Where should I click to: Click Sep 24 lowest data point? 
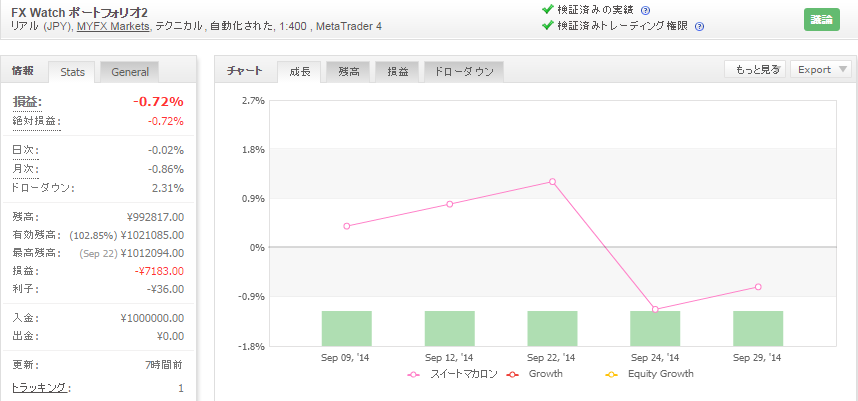coord(655,310)
